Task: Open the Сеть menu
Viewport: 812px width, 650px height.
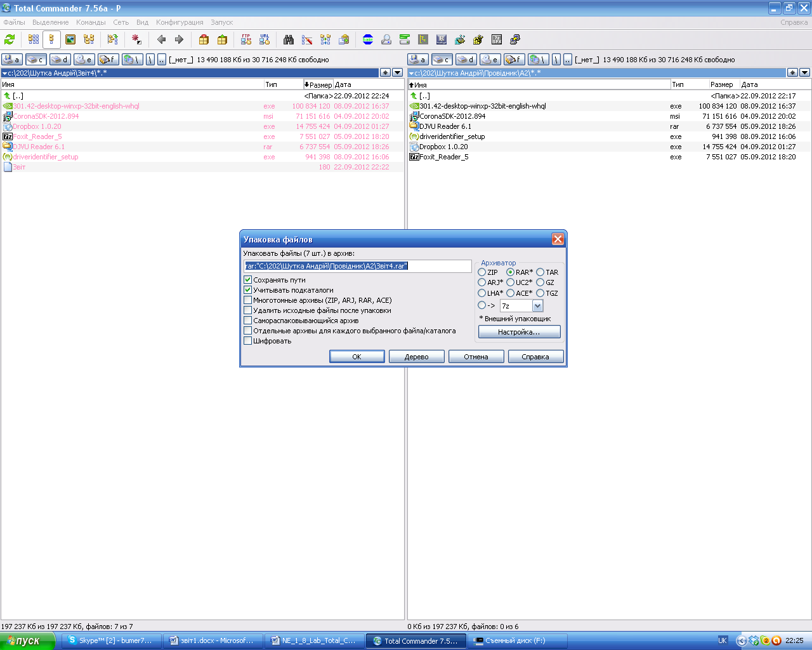Action: coord(121,22)
